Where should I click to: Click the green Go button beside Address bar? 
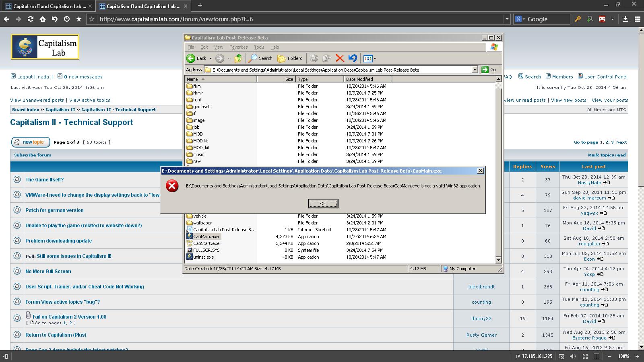pos(489,70)
